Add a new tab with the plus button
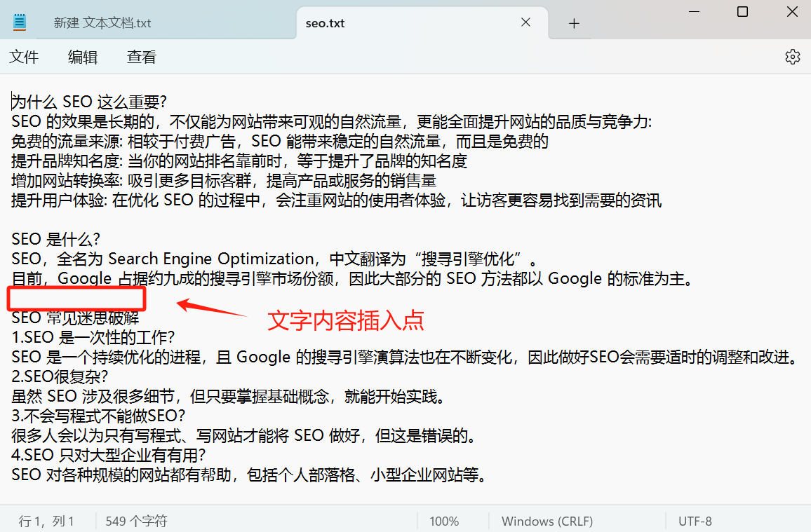 click(573, 23)
